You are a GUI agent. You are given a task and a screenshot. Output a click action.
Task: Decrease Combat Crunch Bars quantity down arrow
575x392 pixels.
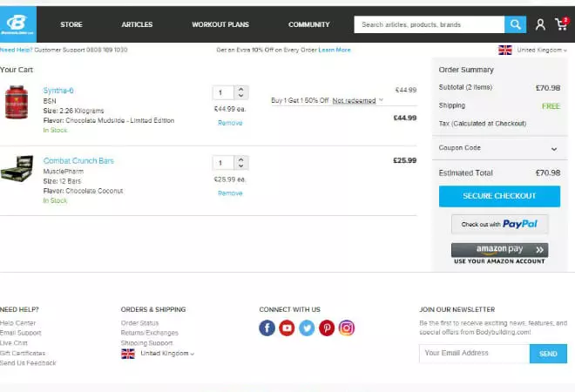(241, 166)
